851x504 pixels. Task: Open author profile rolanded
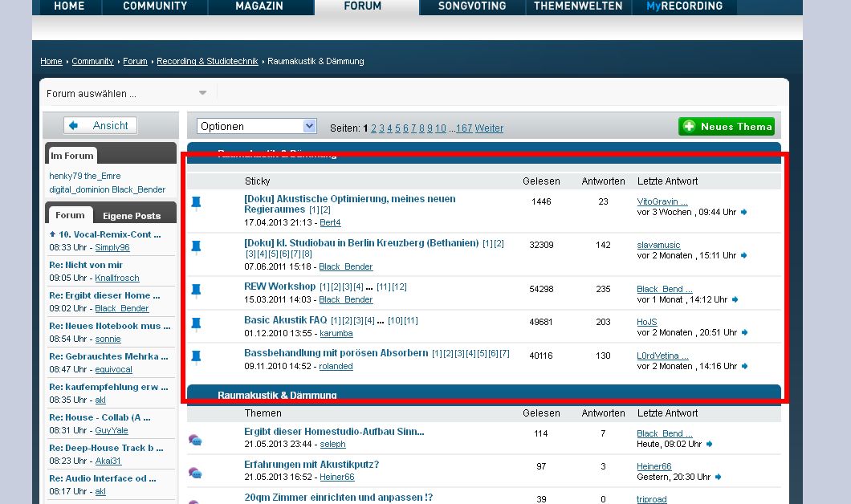coord(336,367)
